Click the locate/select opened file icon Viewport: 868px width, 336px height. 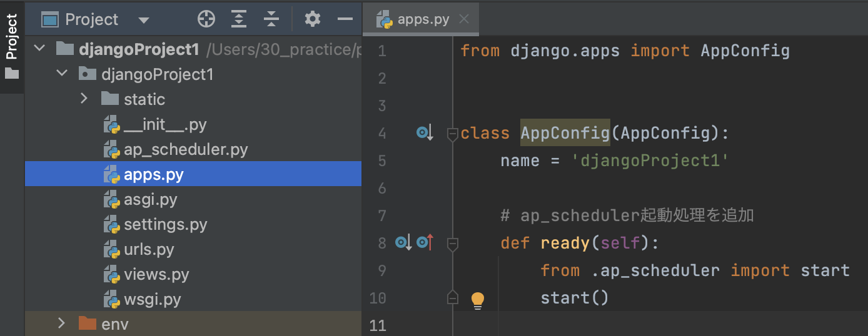pyautogui.click(x=206, y=19)
